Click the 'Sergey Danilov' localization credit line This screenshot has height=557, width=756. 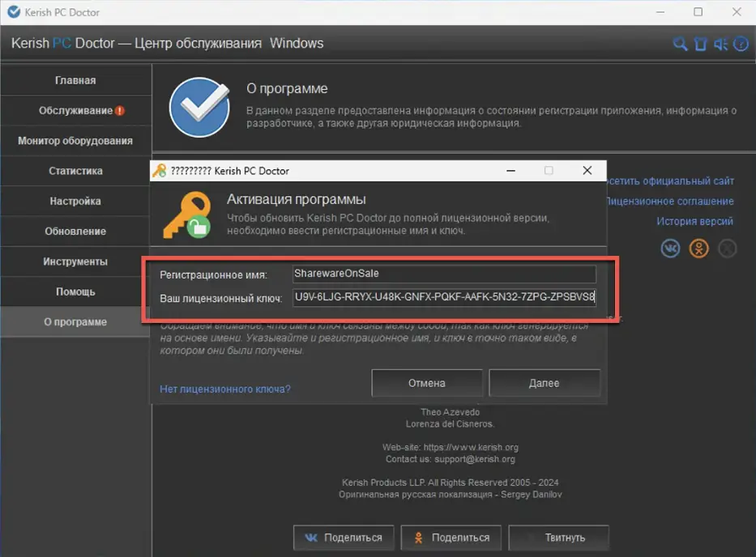[451, 495]
